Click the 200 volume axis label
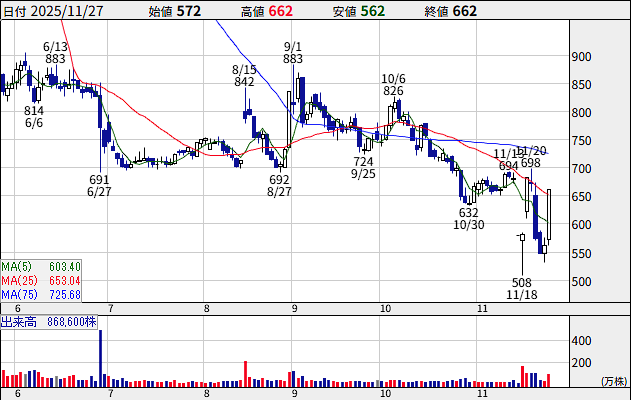Viewport: 631px width, 400px height. [x=582, y=363]
